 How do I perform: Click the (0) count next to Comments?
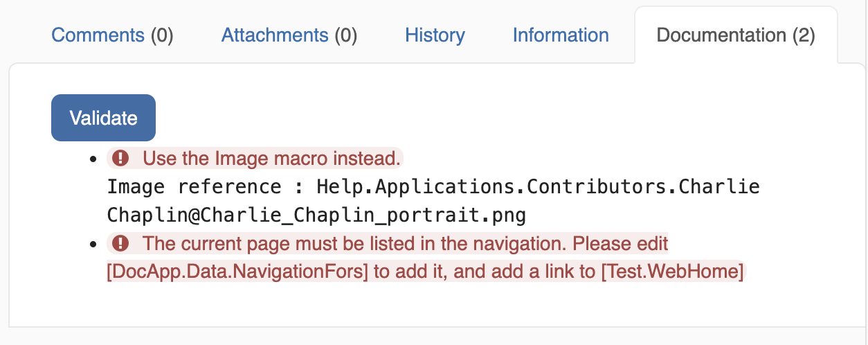click(162, 35)
